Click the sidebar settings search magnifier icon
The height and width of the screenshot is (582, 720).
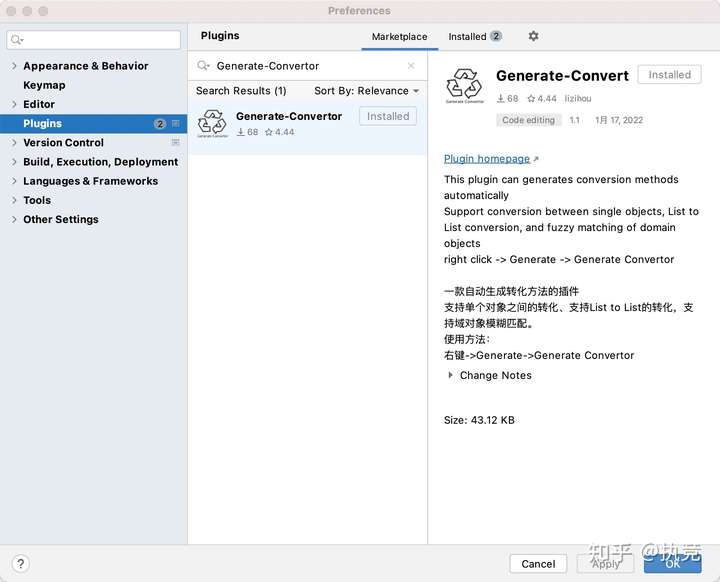tap(17, 40)
